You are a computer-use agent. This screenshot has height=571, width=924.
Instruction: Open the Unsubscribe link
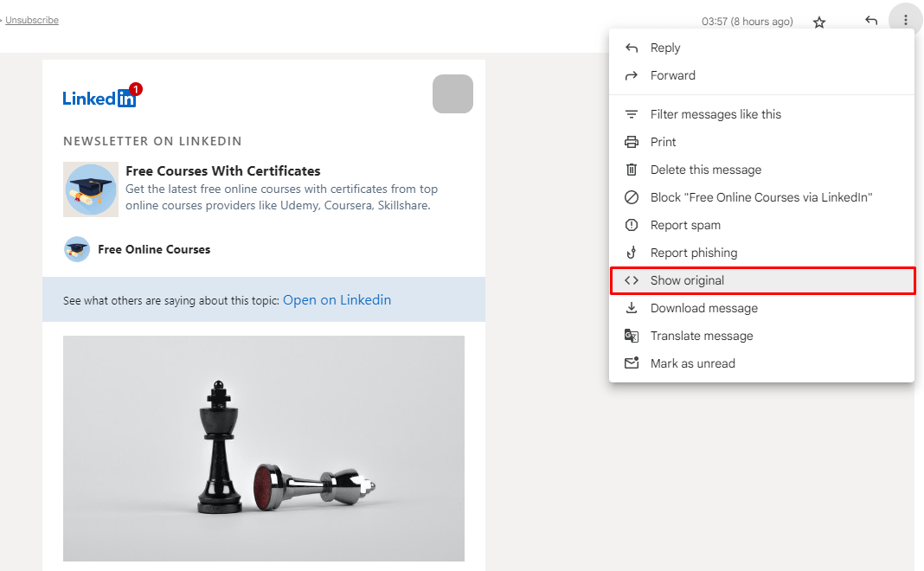34,20
